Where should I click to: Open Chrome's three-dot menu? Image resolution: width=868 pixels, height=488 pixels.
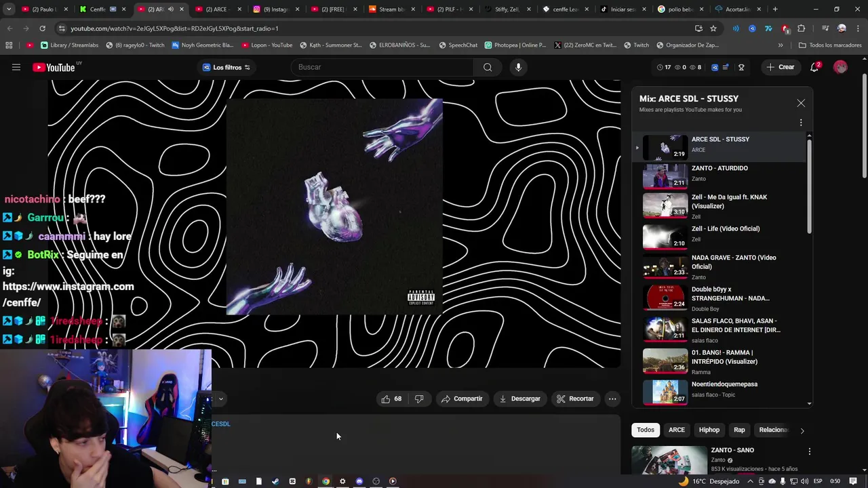click(858, 28)
